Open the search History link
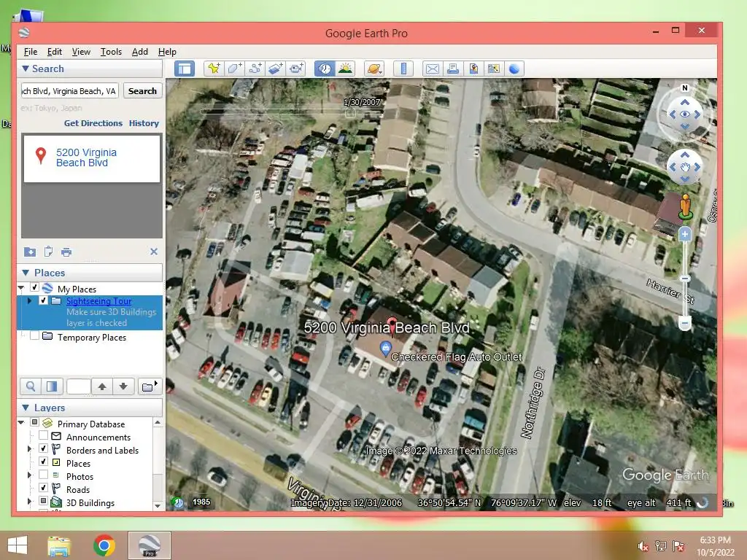Image resolution: width=747 pixels, height=560 pixels. click(x=144, y=123)
